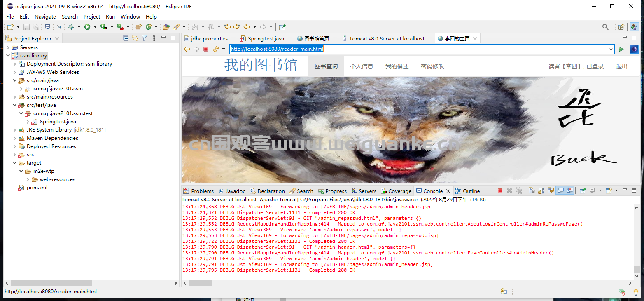This screenshot has width=644, height=301.
Task: Click the Console horizontal scrollbar thumb
Action: coord(200,283)
